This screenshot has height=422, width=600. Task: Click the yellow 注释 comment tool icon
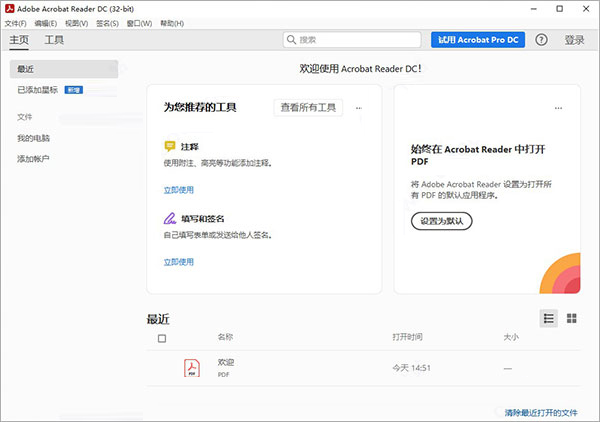(170, 146)
